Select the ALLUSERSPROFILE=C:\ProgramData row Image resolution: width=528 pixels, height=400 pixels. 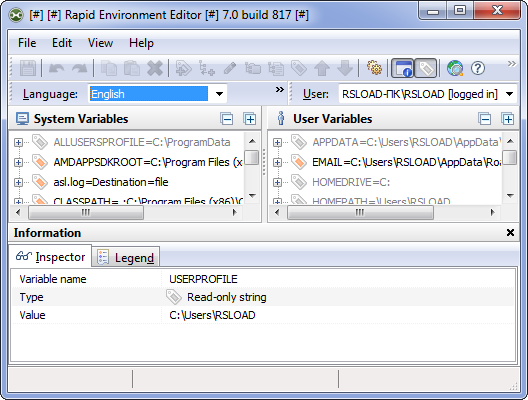pyautogui.click(x=142, y=142)
